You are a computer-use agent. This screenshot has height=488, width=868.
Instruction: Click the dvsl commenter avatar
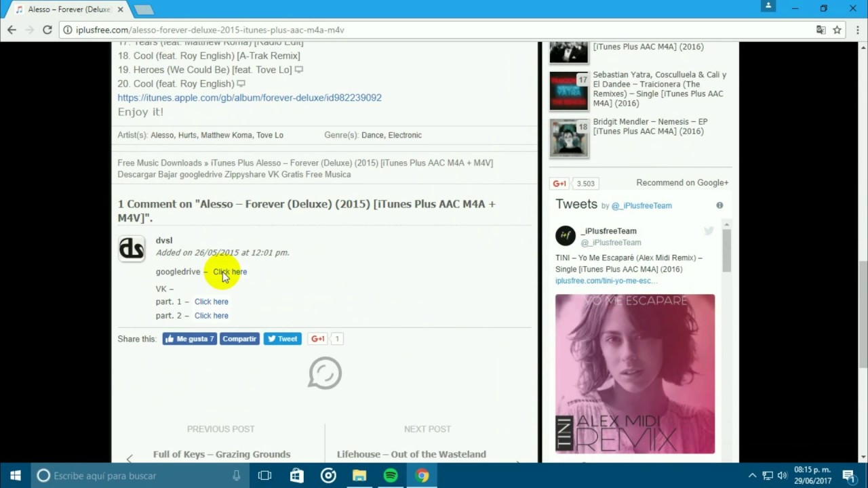click(x=132, y=249)
